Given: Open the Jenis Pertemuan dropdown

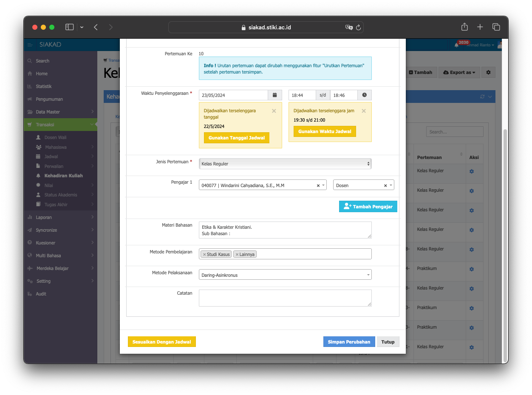Looking at the screenshot, I should click(x=285, y=164).
